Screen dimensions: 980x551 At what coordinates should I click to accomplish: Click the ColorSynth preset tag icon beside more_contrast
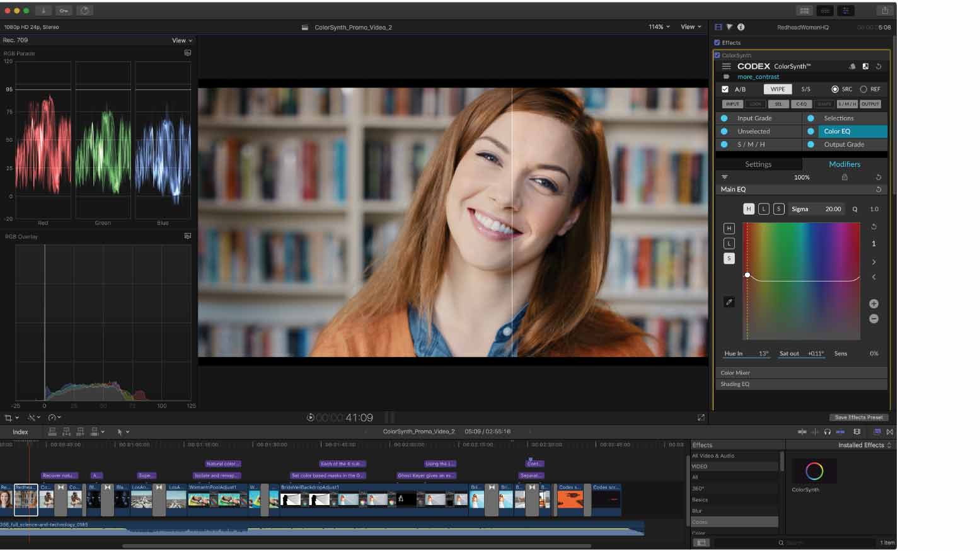point(726,77)
